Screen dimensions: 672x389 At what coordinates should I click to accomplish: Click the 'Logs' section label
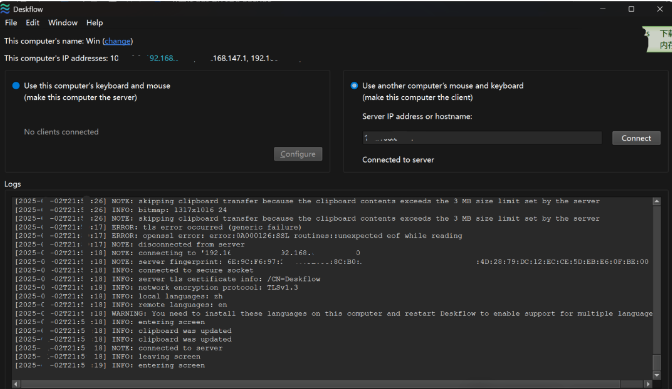tap(13, 184)
